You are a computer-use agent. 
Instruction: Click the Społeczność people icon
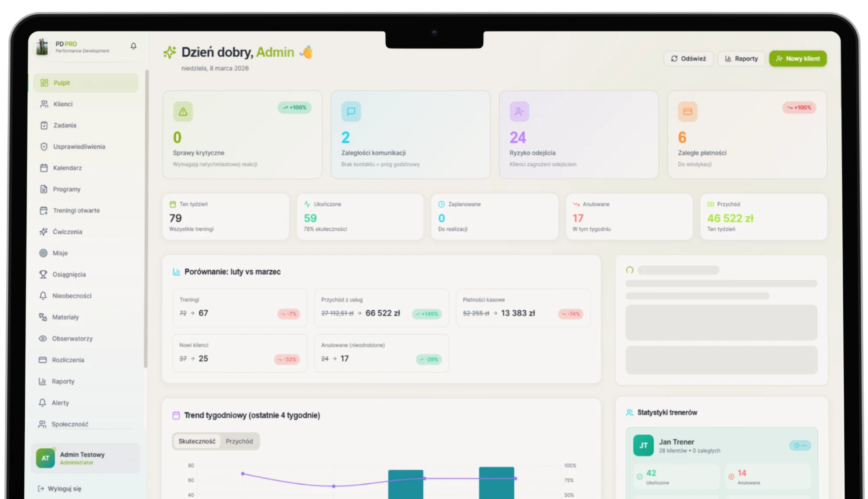pos(42,424)
